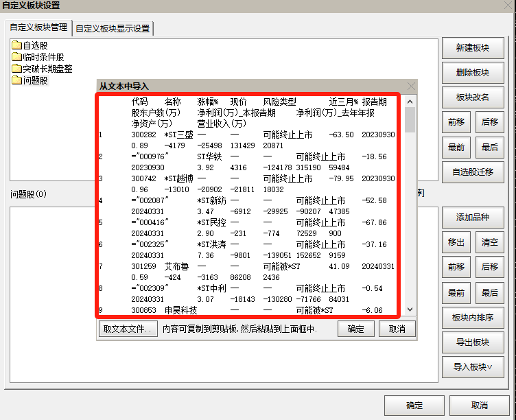
Task: Confirm the text import with 确定
Action: (355, 329)
